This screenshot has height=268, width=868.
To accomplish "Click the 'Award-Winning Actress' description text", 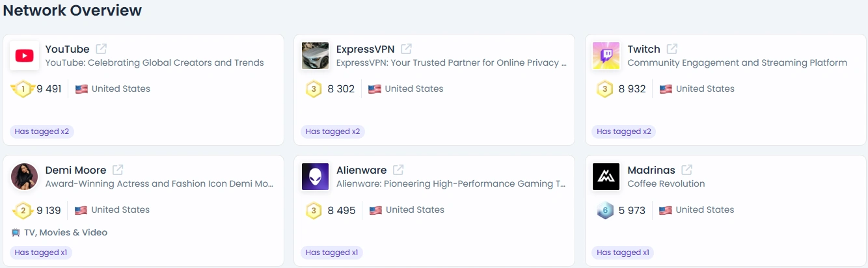I will pos(159,184).
